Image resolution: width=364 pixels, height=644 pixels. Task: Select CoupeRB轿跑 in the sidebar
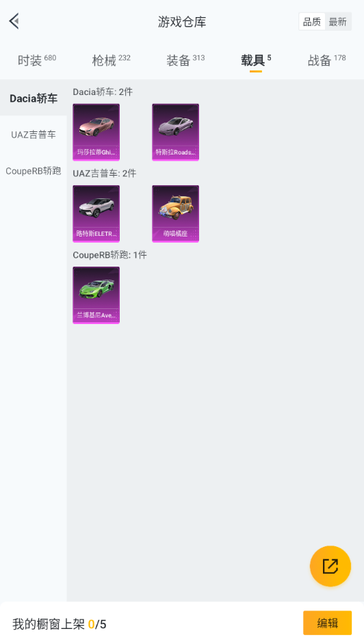34,171
